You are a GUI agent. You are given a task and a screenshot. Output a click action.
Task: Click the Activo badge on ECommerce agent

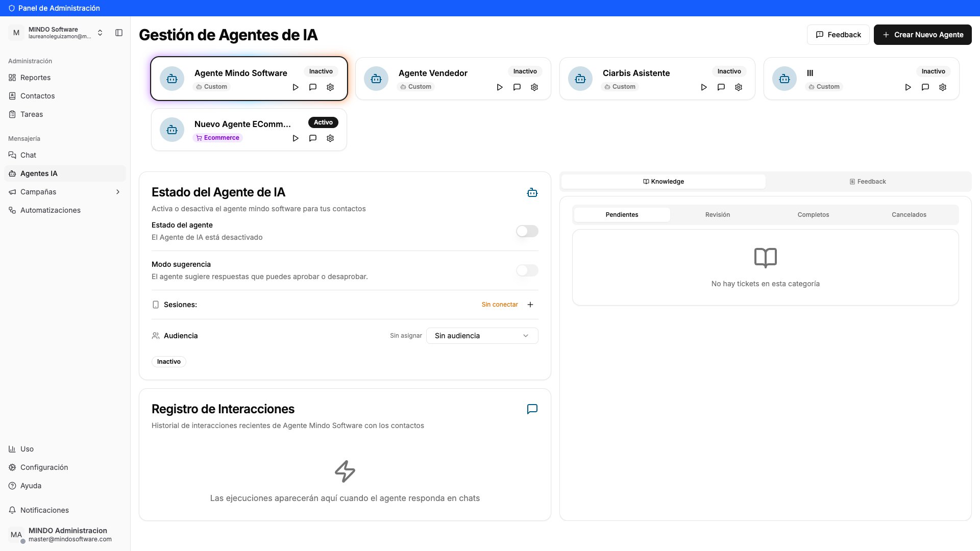(x=323, y=122)
